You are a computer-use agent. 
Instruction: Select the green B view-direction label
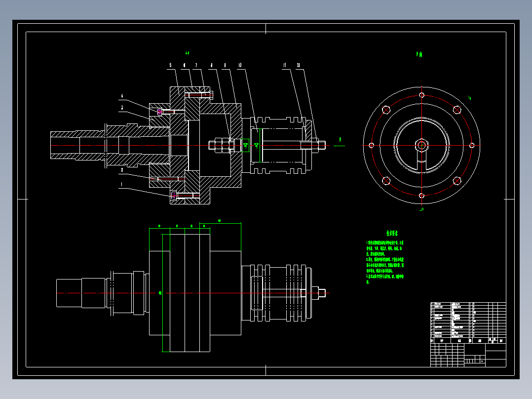pyautogui.click(x=341, y=140)
